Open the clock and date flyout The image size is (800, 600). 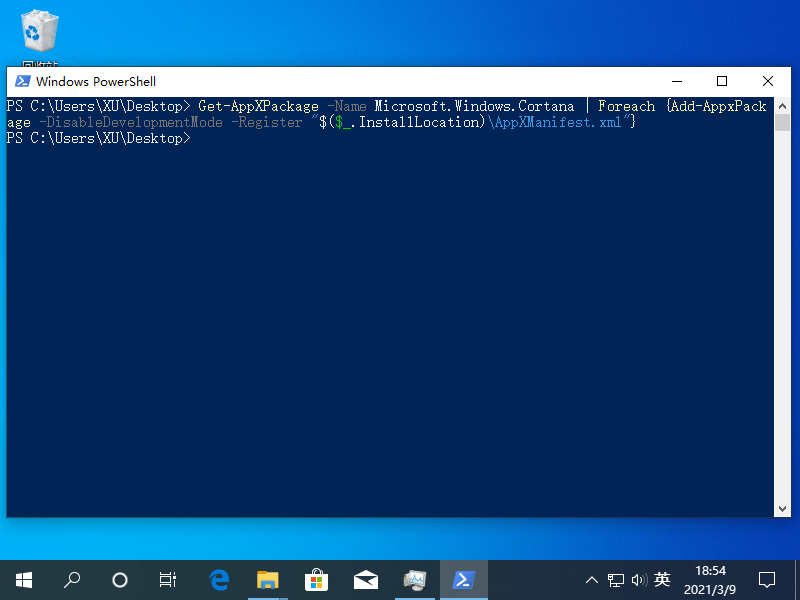tap(710, 579)
